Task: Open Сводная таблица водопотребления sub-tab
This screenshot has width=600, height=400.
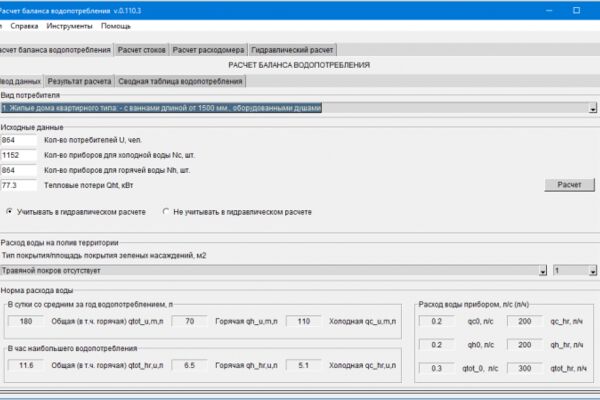Action: point(180,81)
